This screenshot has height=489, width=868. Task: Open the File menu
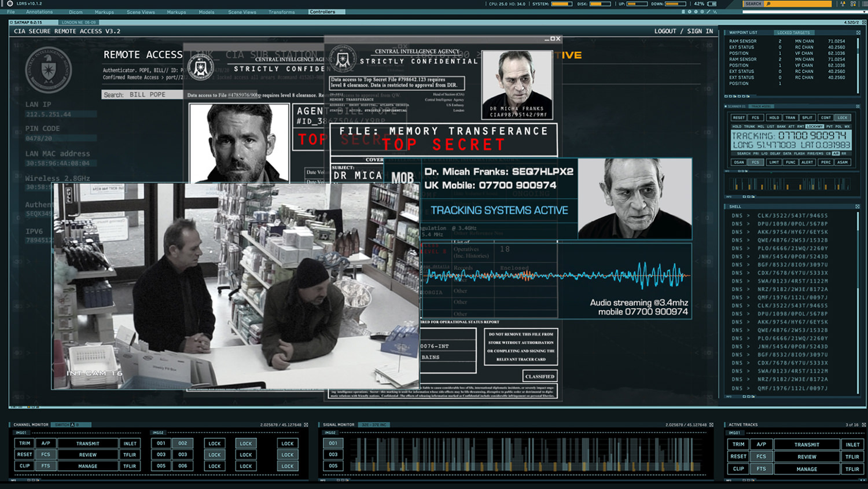pyautogui.click(x=11, y=12)
